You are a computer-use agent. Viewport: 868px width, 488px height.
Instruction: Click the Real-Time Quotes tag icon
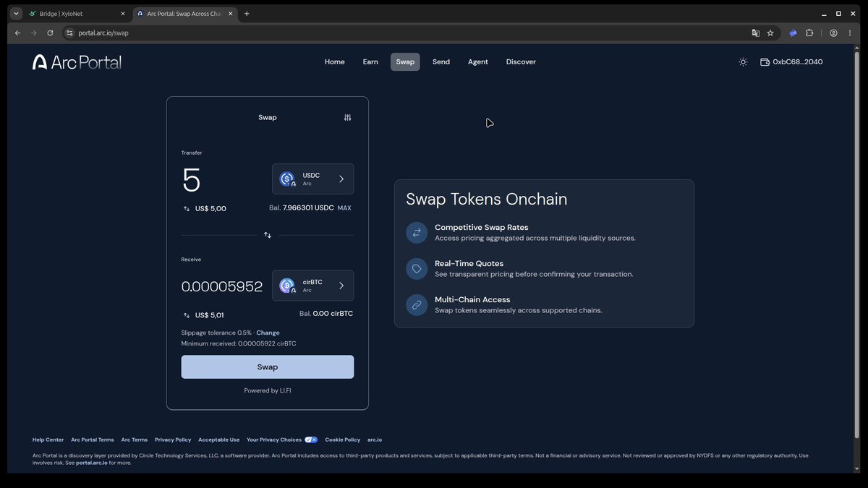[x=417, y=269]
